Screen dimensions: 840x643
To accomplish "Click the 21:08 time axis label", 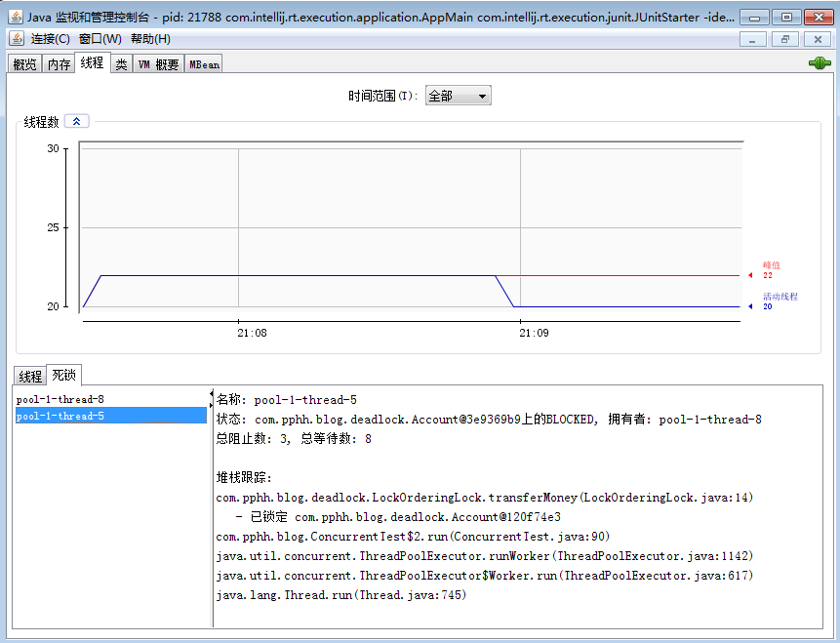I will click(252, 333).
